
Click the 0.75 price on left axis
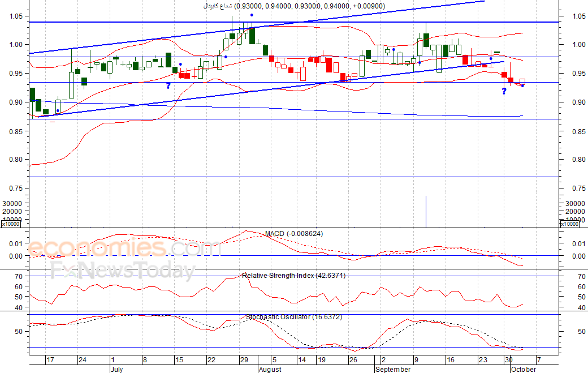16,188
